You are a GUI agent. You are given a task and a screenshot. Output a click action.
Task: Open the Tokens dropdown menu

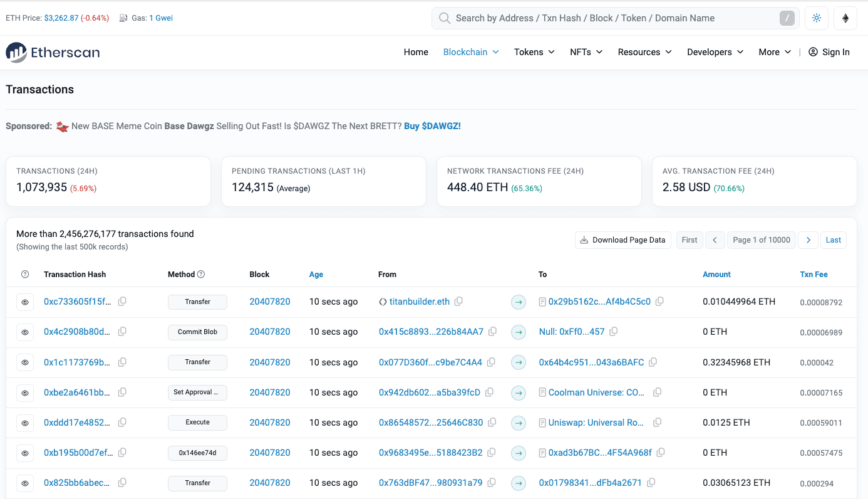(x=534, y=52)
